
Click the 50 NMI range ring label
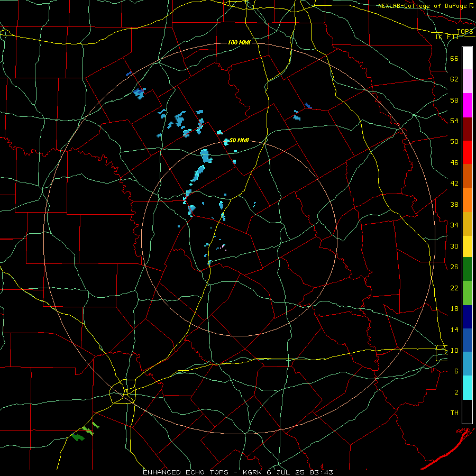pos(239,140)
